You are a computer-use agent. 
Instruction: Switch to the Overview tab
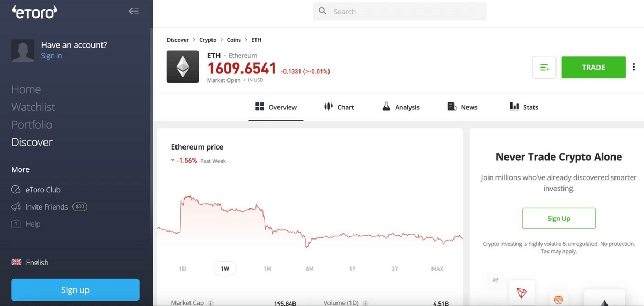pyautogui.click(x=276, y=107)
